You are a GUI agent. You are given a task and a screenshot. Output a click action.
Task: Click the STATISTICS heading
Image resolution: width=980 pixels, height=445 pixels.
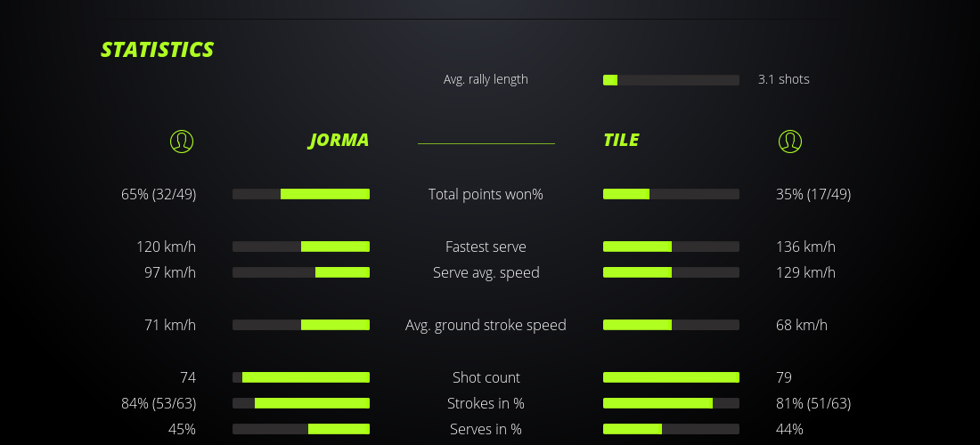(158, 50)
